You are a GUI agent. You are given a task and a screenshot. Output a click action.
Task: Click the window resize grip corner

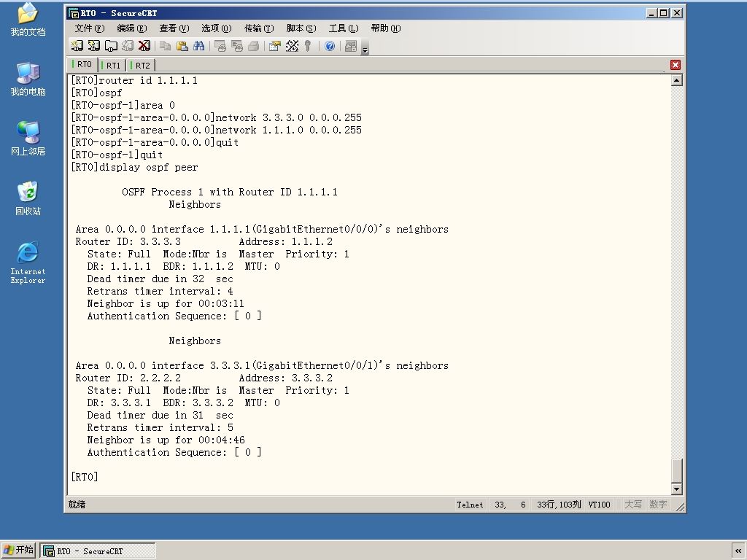click(681, 507)
